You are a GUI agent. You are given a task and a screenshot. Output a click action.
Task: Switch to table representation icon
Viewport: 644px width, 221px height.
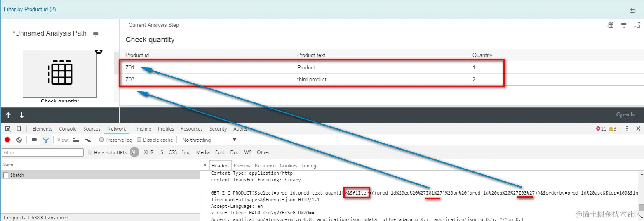[x=611, y=25]
